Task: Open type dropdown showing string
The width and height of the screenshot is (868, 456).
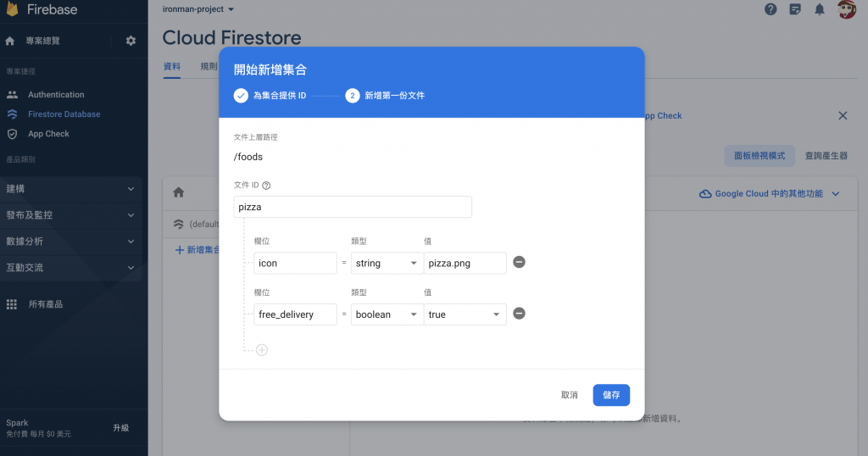Action: (x=387, y=264)
